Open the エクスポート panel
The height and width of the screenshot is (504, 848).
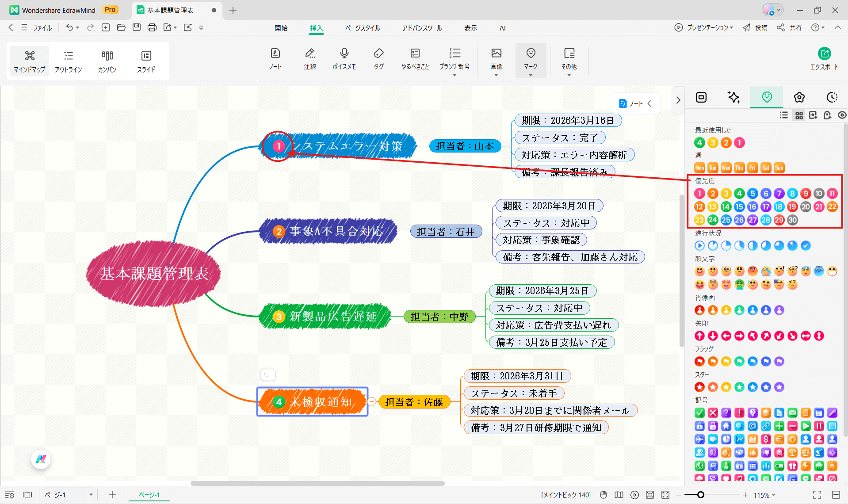825,59
